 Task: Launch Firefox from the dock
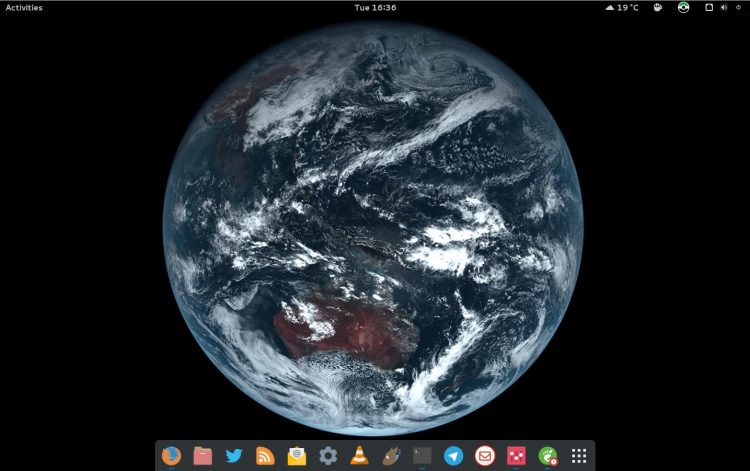171,456
